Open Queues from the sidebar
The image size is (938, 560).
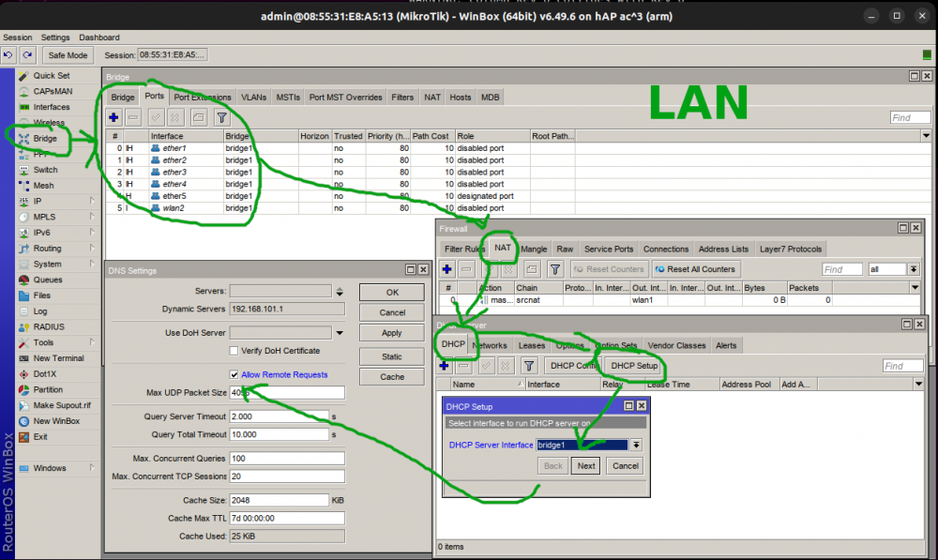[x=48, y=280]
